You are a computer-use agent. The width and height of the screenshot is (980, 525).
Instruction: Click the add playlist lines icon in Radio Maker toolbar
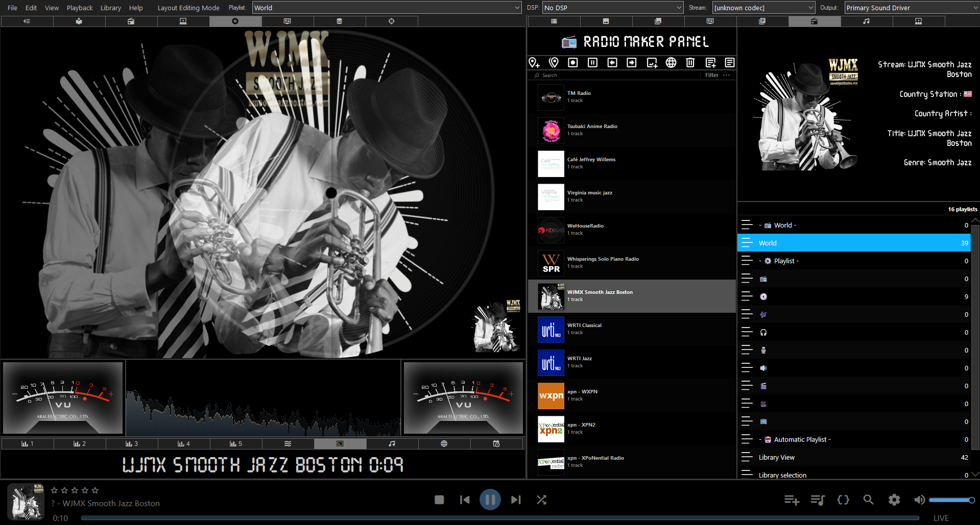pos(710,62)
